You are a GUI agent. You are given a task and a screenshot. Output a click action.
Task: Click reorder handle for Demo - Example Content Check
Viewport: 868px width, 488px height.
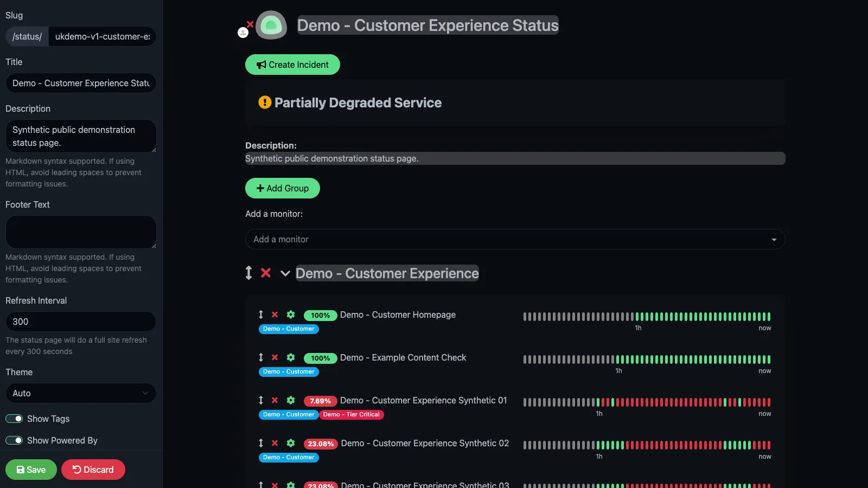click(261, 357)
